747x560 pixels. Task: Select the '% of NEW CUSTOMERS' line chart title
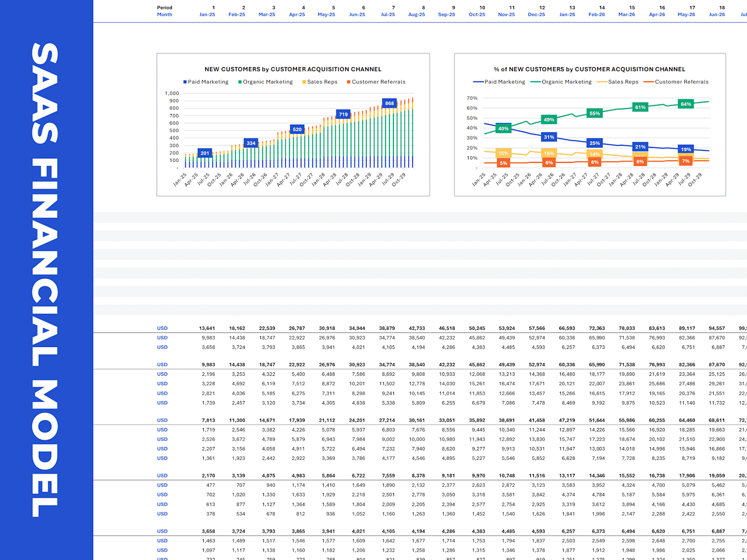pos(589,69)
